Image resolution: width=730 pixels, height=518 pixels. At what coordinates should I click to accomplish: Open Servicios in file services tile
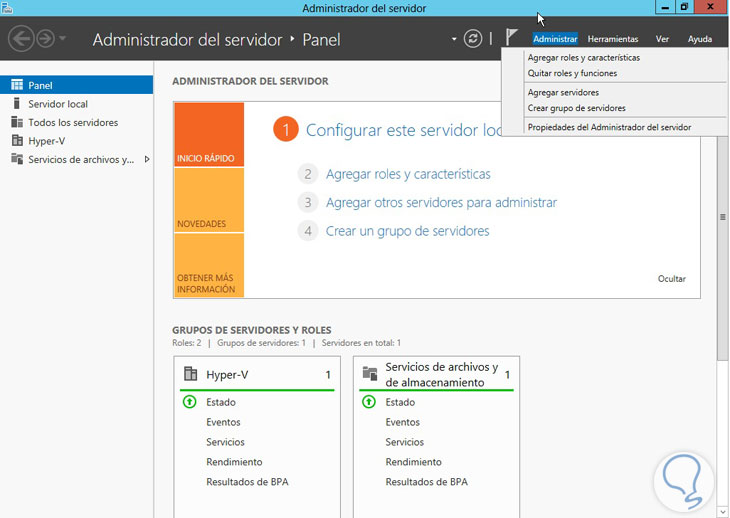(405, 442)
